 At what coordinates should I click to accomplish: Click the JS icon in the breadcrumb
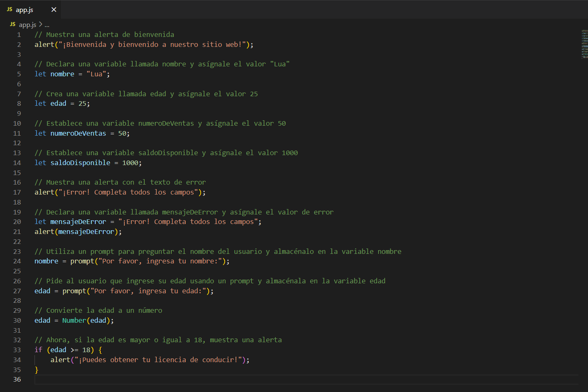[13, 24]
